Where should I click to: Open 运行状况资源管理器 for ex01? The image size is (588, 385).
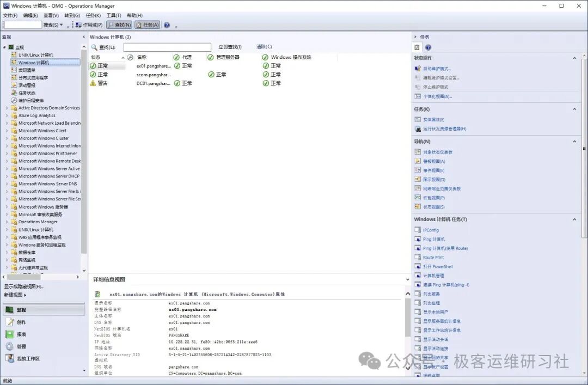[444, 129]
